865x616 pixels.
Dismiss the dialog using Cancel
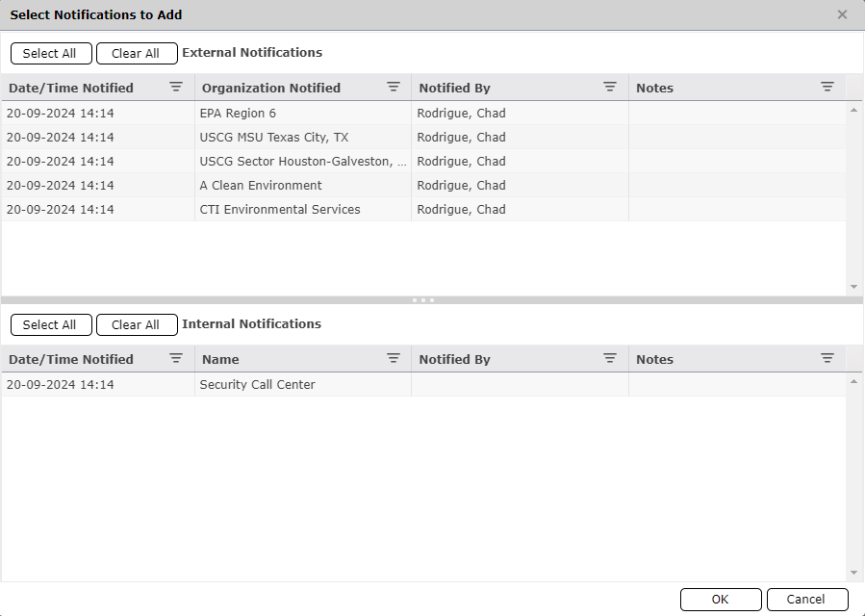[807, 599]
